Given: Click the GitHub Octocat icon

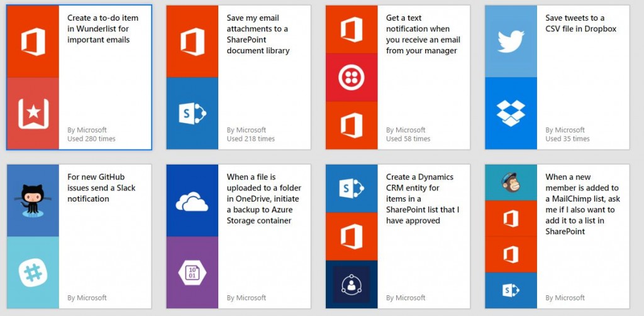Looking at the screenshot, I should (x=33, y=200).
